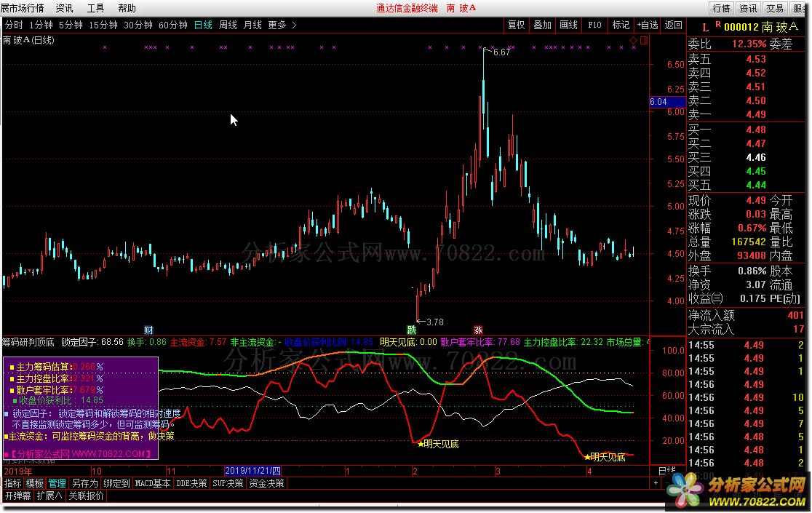Click the 000012 南 玻A stock header
Screen dimensions: 812x513
(761, 27)
